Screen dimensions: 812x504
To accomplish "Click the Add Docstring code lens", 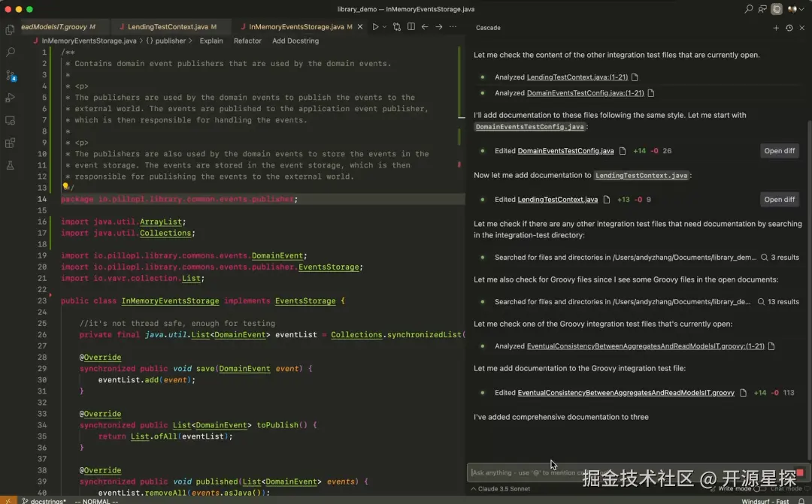I will pyautogui.click(x=295, y=41).
